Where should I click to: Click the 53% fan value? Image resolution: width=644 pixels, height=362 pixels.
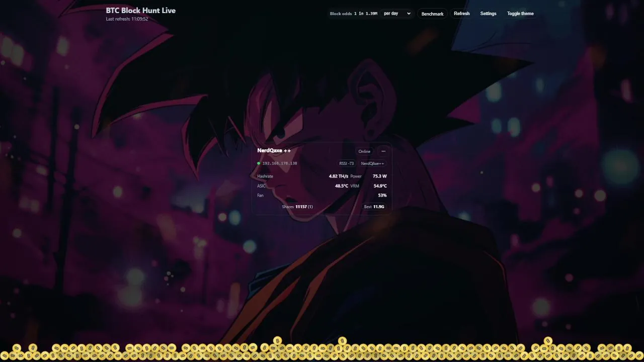coord(382,195)
